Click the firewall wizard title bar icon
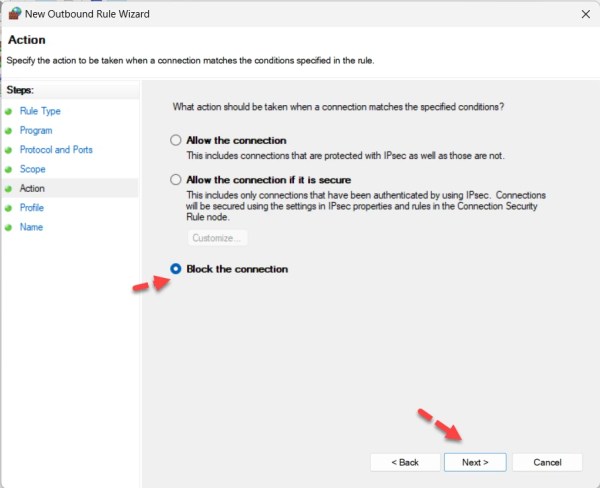This screenshot has height=488, width=600. click(x=13, y=14)
